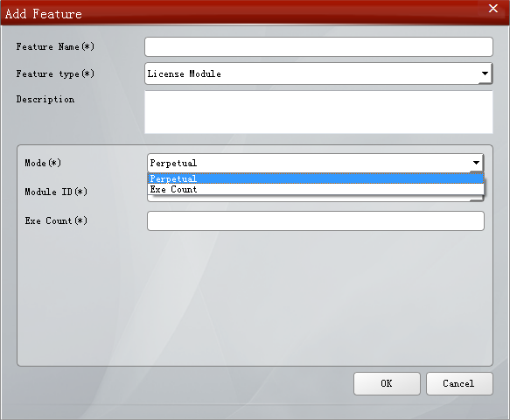
Task: Click the Mode combo box showing Perpetual
Action: point(316,163)
